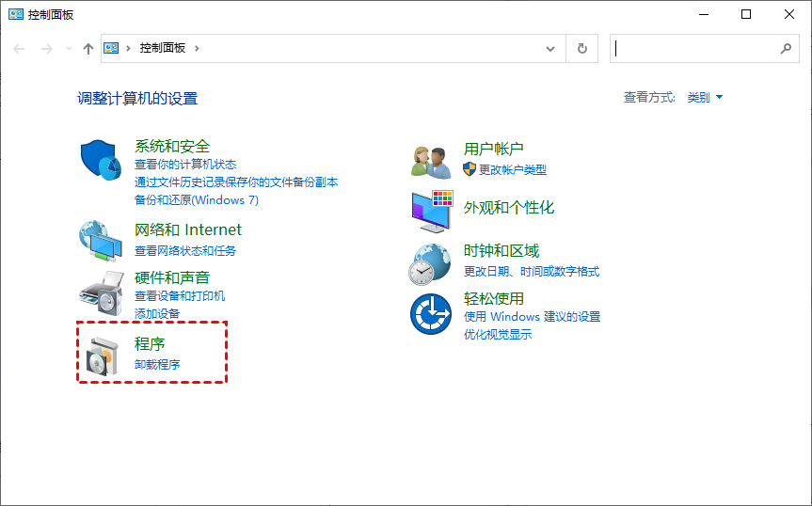Open 查看方式 类别 dropdown
This screenshot has width=812, height=506.
tap(705, 97)
